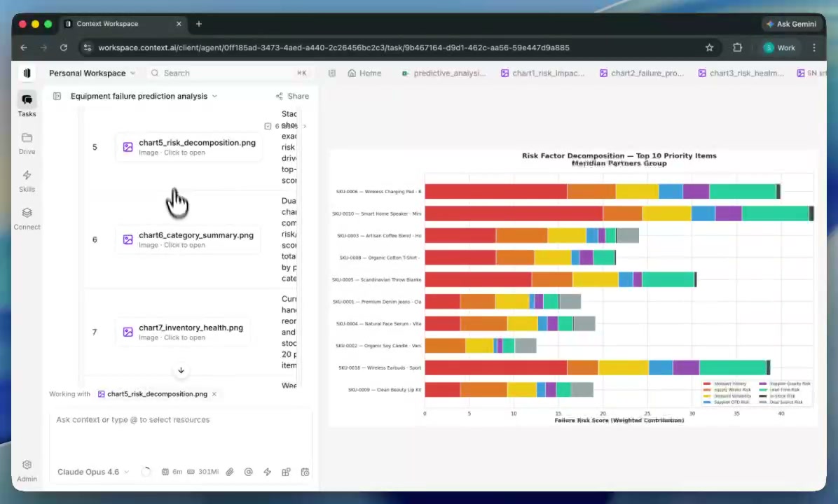The height and width of the screenshot is (504, 838).
Task: Click the browser reload button
Action: coord(64,48)
